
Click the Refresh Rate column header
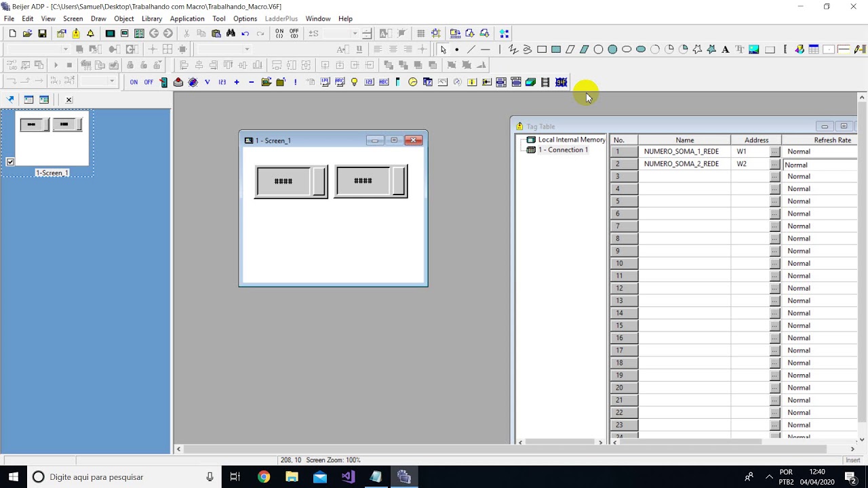click(820, 140)
